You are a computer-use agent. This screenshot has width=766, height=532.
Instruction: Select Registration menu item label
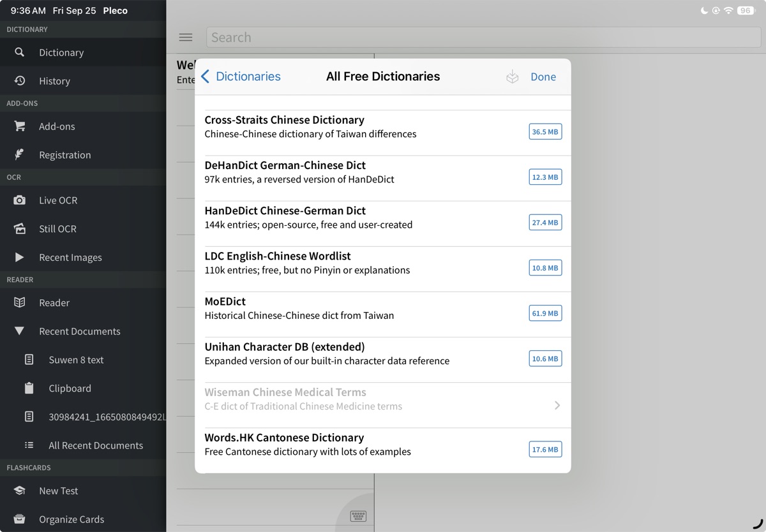[65, 155]
